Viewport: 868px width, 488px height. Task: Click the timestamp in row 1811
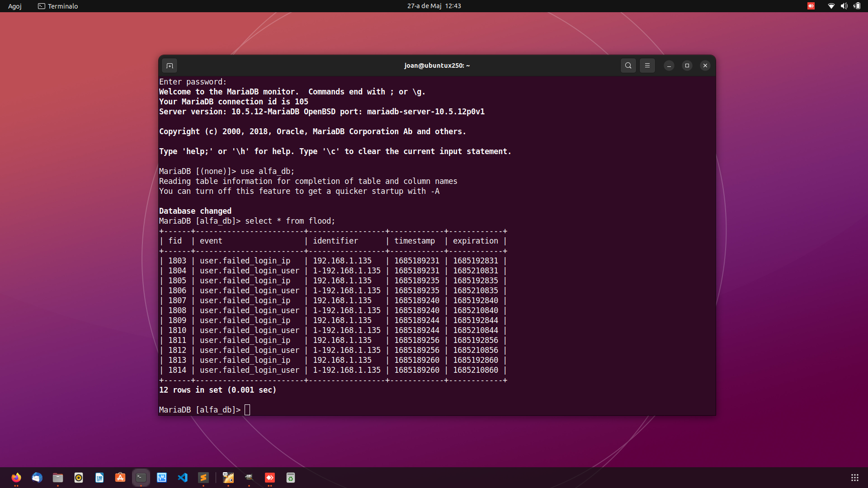tap(417, 340)
